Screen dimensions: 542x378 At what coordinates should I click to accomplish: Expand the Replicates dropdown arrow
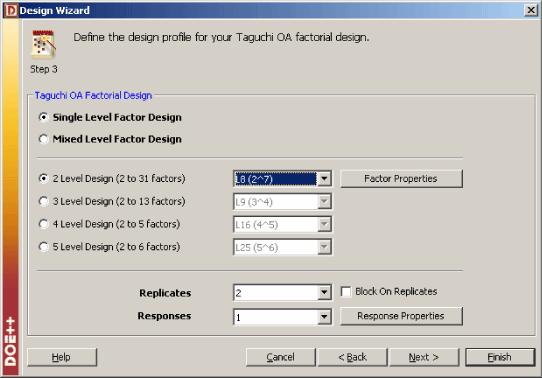[x=324, y=293]
